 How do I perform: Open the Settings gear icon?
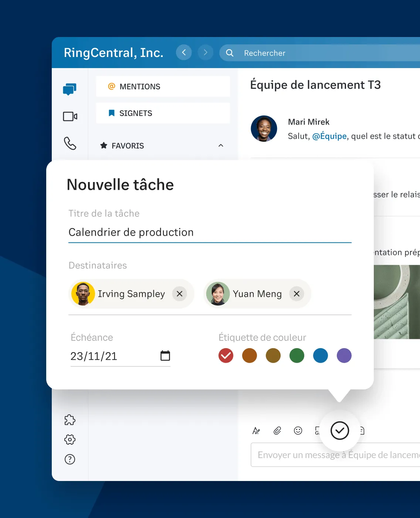[70, 440]
